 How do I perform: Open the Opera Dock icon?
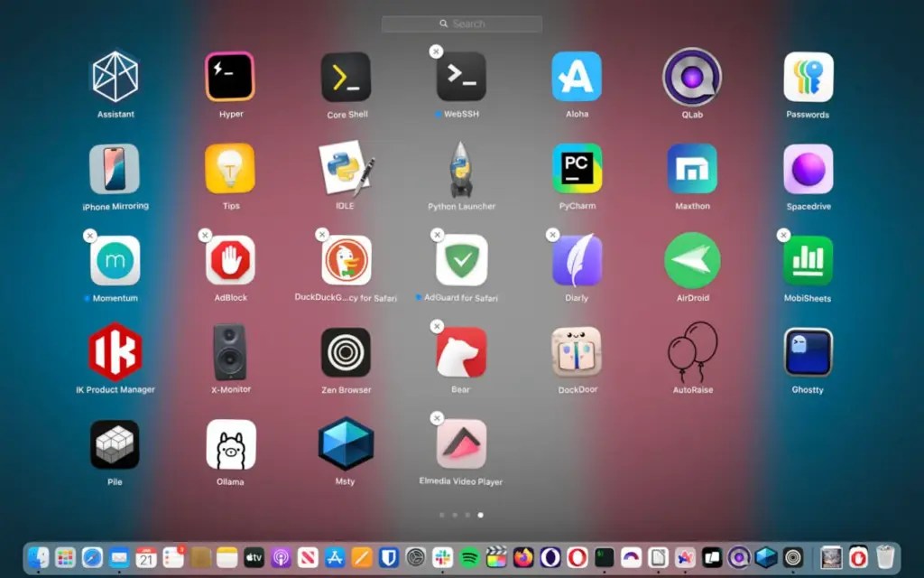[577, 557]
